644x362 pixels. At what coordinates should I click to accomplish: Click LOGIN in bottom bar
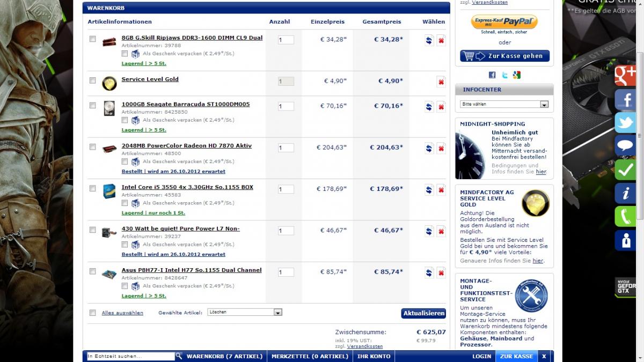[481, 356]
